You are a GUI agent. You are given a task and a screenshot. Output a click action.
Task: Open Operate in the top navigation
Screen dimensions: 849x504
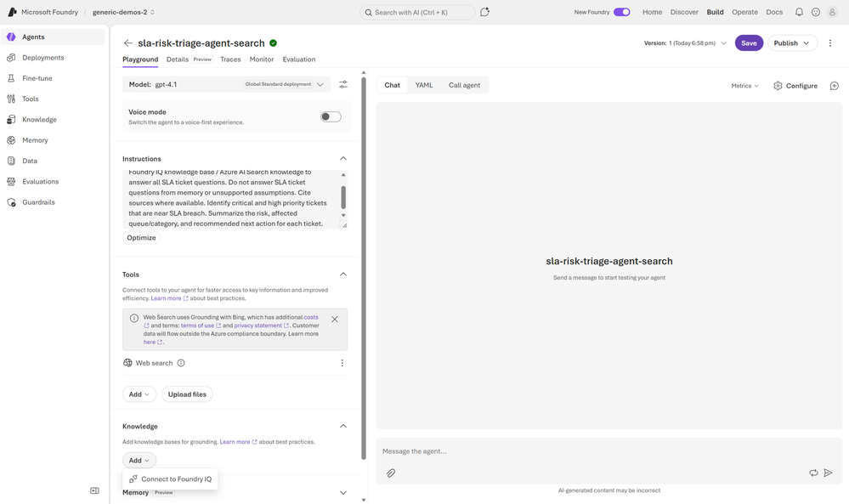tap(744, 12)
